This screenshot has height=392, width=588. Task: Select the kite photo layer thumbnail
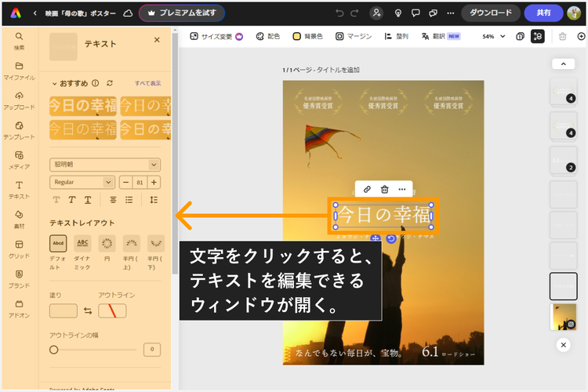click(x=564, y=317)
